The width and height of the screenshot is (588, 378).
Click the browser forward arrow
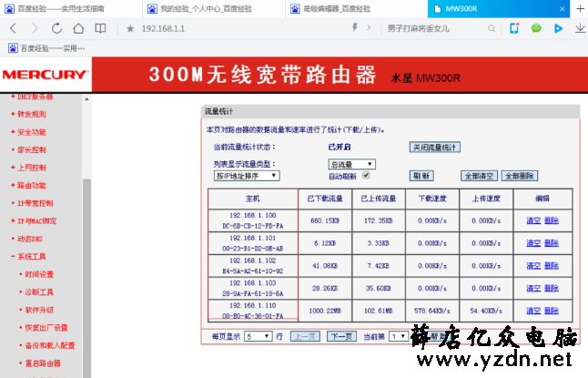35,28
